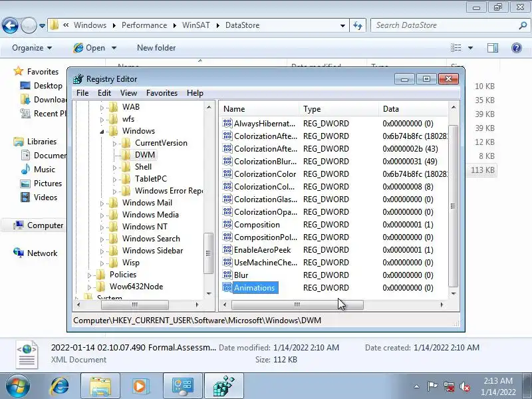Sort values by the Data column header
This screenshot has width=532, height=399.
click(x=413, y=109)
